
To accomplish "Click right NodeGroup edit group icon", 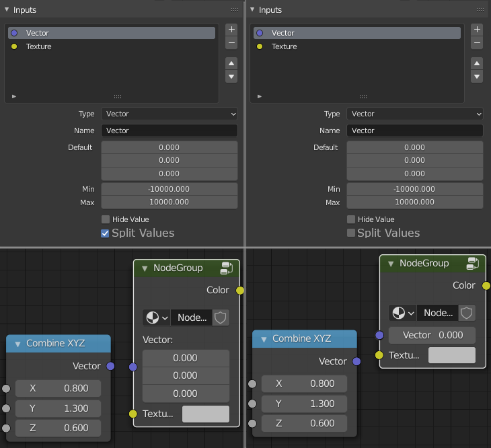I will pos(473,264).
